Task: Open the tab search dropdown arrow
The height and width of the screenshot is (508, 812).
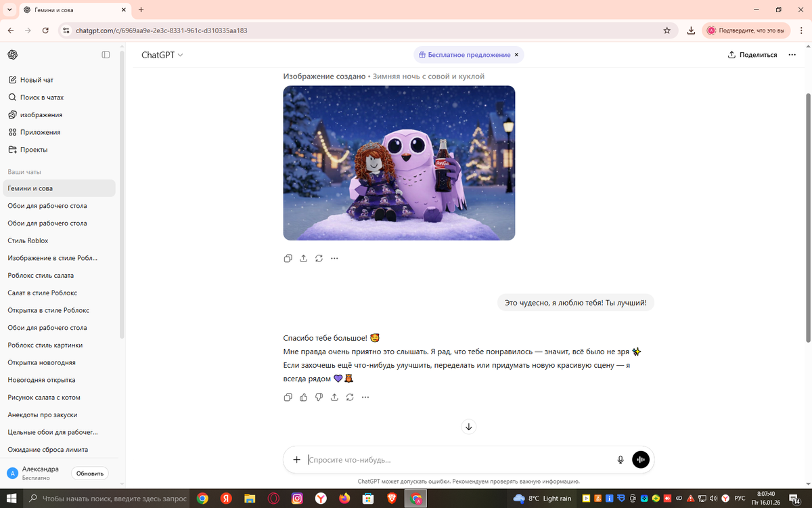Action: [9, 10]
